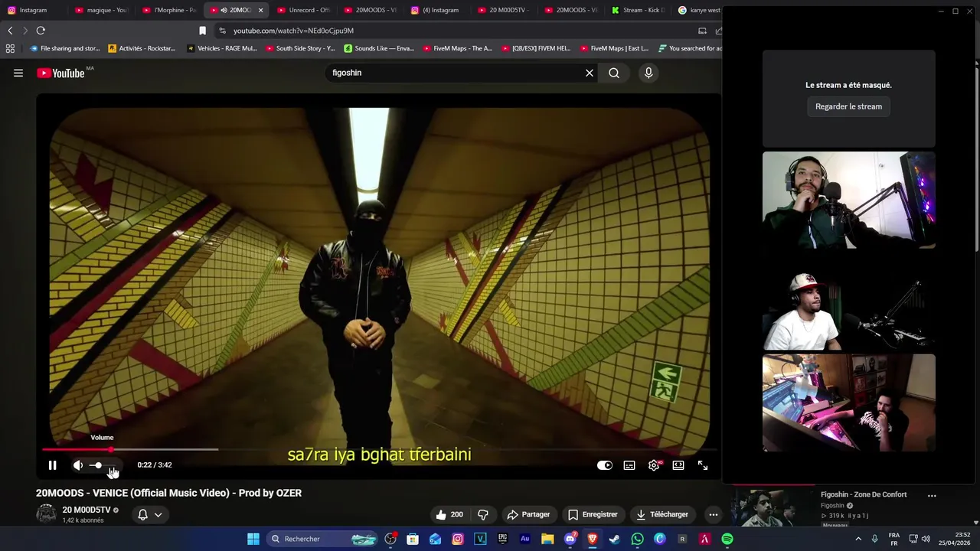The image size is (980, 551).
Task: Go back with browser back arrow
Action: click(10, 31)
